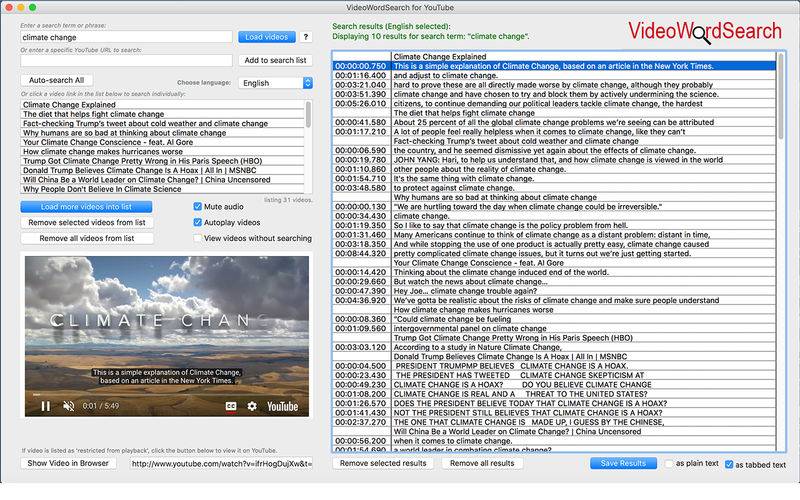Select result 'and adjust to climate change.'
This screenshot has width=800, height=500.
pos(555,75)
